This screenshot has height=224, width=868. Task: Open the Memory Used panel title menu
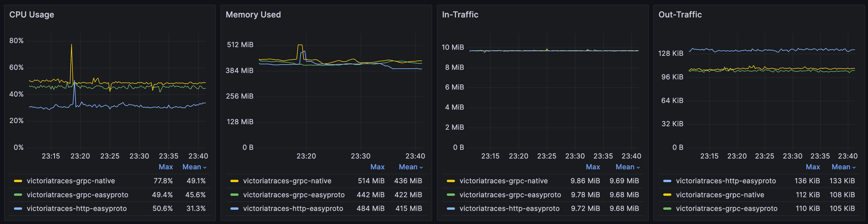[x=253, y=15]
